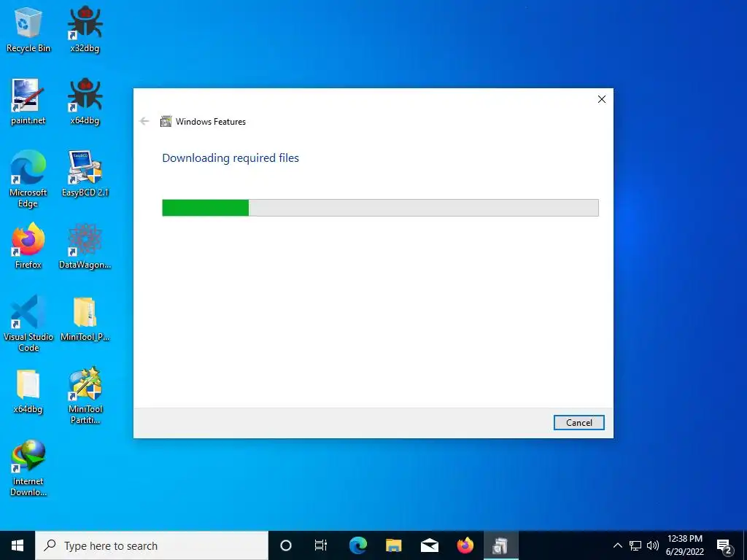Image resolution: width=747 pixels, height=560 pixels.
Task: Select the MiniTool_P... folder on desktop
Action: coord(85,319)
